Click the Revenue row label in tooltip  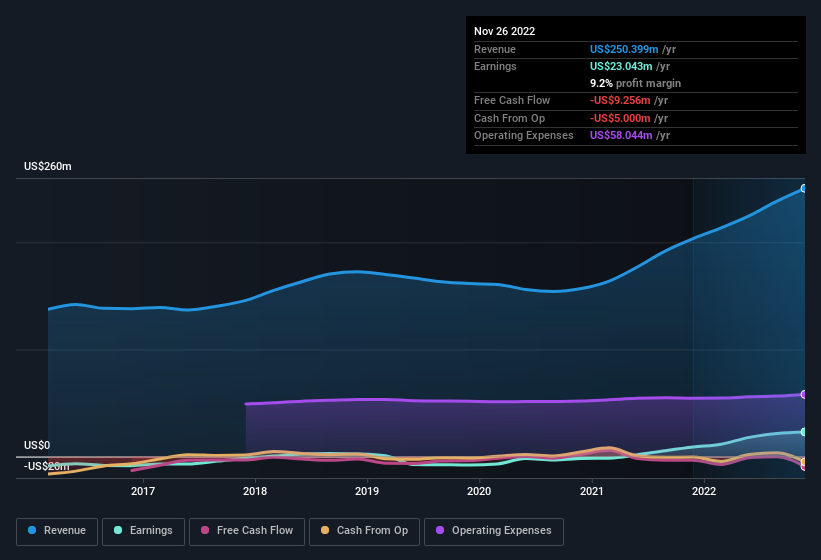(x=495, y=49)
